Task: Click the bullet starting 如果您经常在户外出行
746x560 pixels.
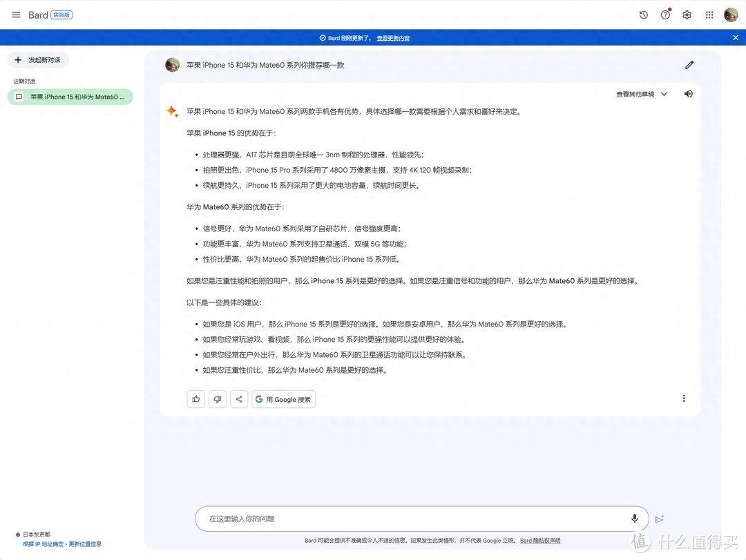Action: click(335, 355)
